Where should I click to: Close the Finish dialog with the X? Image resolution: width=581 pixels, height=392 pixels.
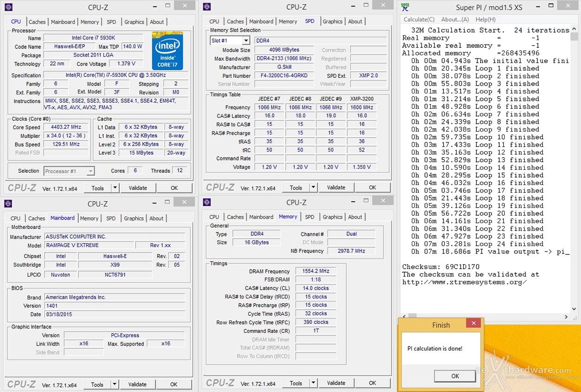[x=474, y=323]
